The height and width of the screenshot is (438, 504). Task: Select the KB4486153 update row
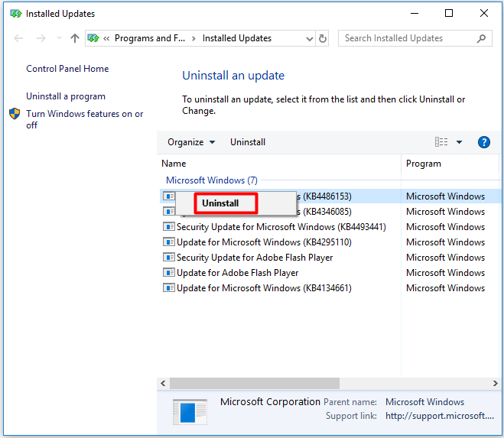[330, 196]
